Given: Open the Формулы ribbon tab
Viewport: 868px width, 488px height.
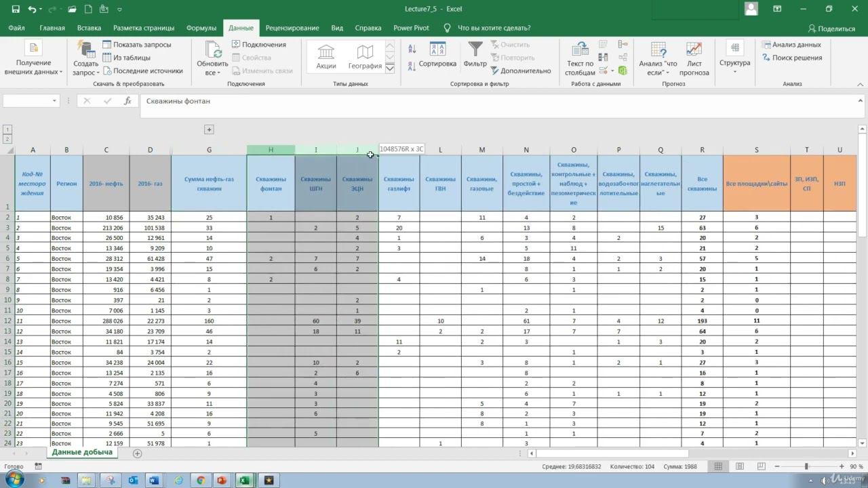Looking at the screenshot, I should tap(201, 28).
